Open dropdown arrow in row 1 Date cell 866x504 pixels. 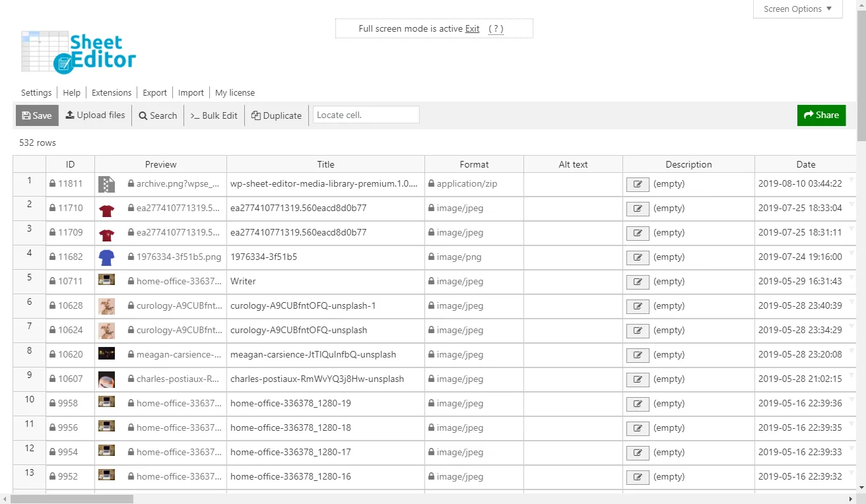[851, 180]
